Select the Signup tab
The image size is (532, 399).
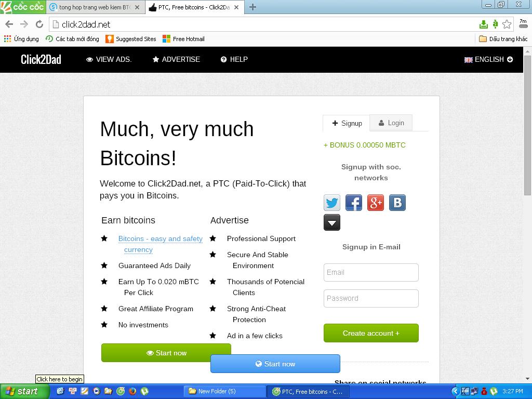pos(347,123)
